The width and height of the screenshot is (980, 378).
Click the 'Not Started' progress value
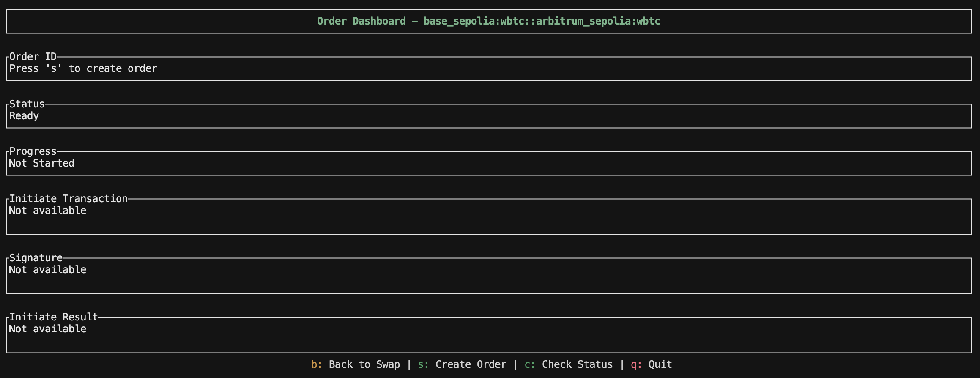click(42, 163)
